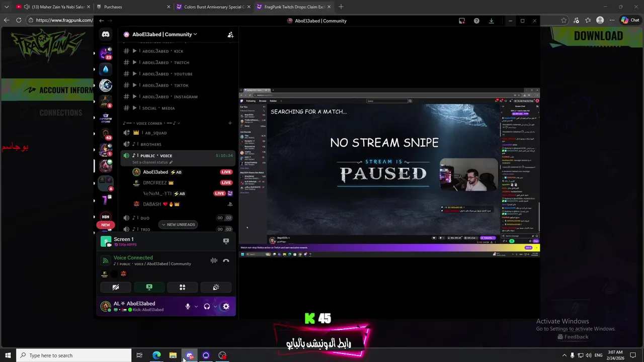
Task: Click the invite people icon beside server name
Action: (x=230, y=35)
